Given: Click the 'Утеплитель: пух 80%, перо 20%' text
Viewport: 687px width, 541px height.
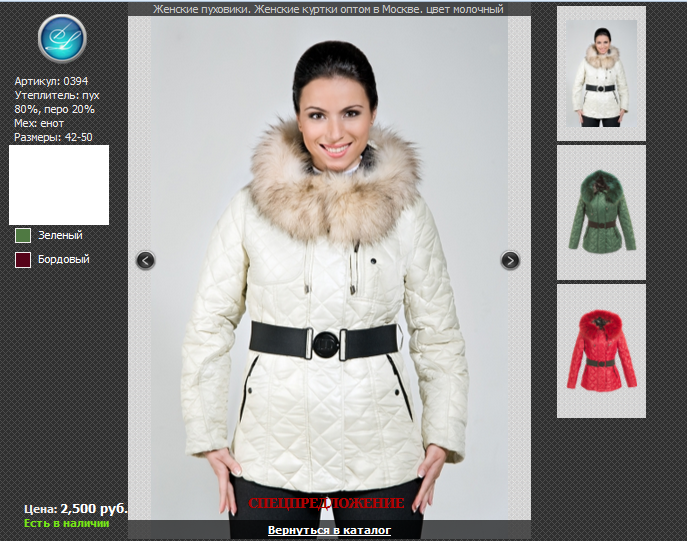Looking at the screenshot, I should (x=57, y=102).
